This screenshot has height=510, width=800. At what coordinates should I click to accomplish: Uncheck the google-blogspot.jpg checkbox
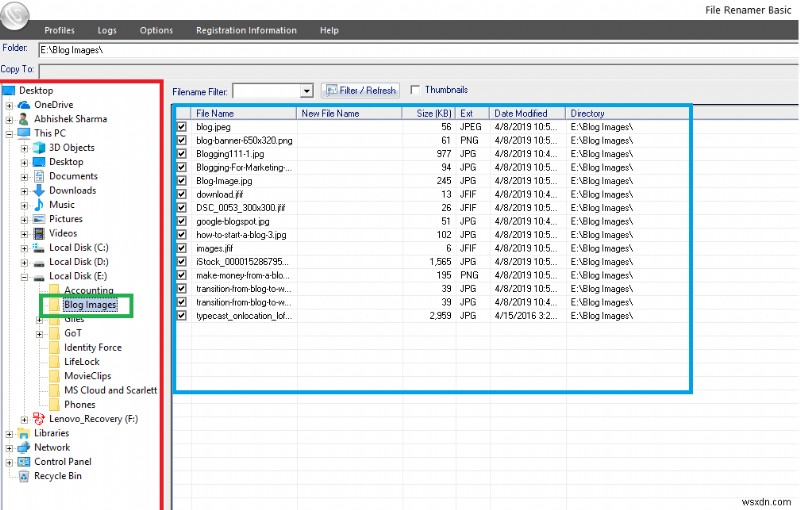pyautogui.click(x=182, y=221)
